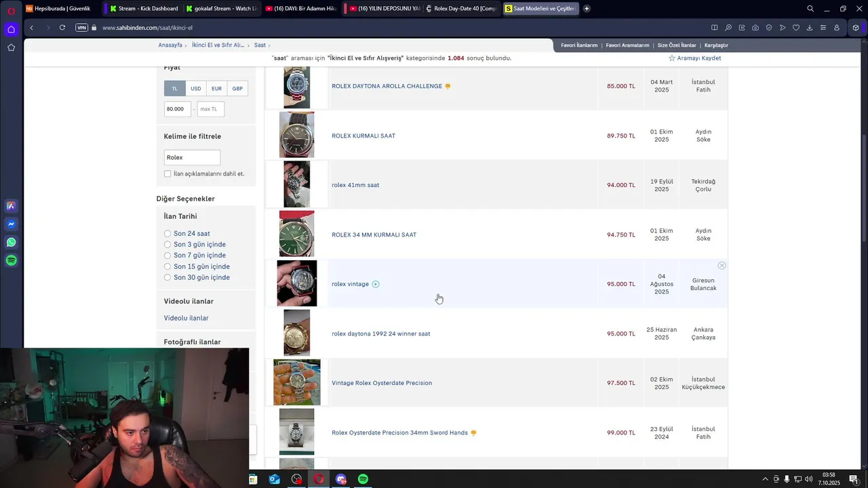
Task: Reload the sahibinden page
Action: 62,28
